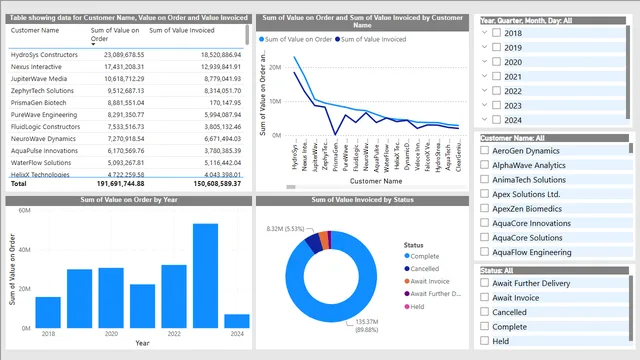Select the NeuroWave Dynamics table row
The image size is (640, 360).
(126, 138)
